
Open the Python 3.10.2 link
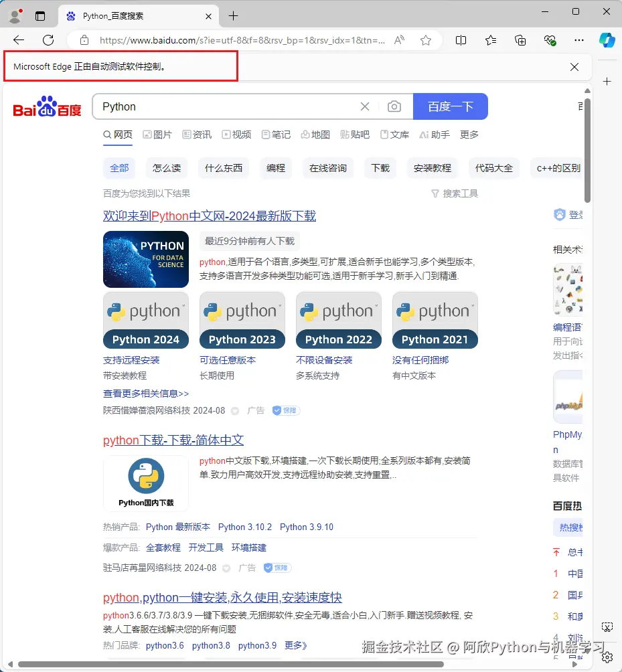245,527
